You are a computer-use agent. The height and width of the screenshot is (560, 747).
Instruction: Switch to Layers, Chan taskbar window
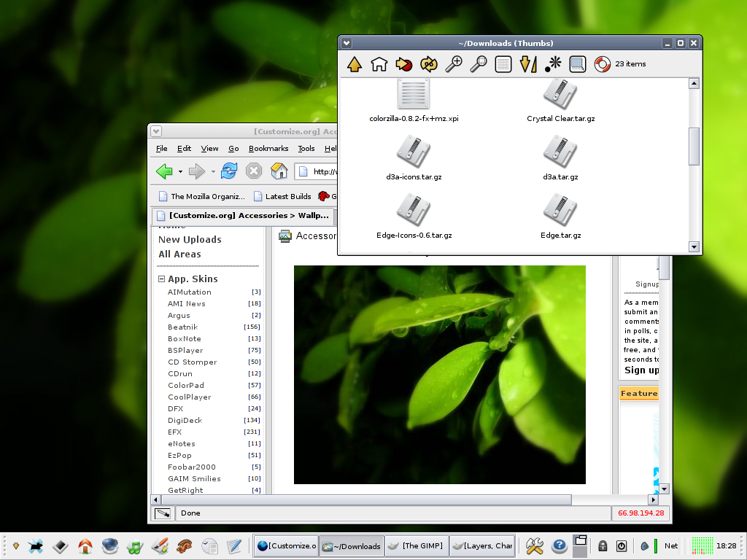click(483, 546)
